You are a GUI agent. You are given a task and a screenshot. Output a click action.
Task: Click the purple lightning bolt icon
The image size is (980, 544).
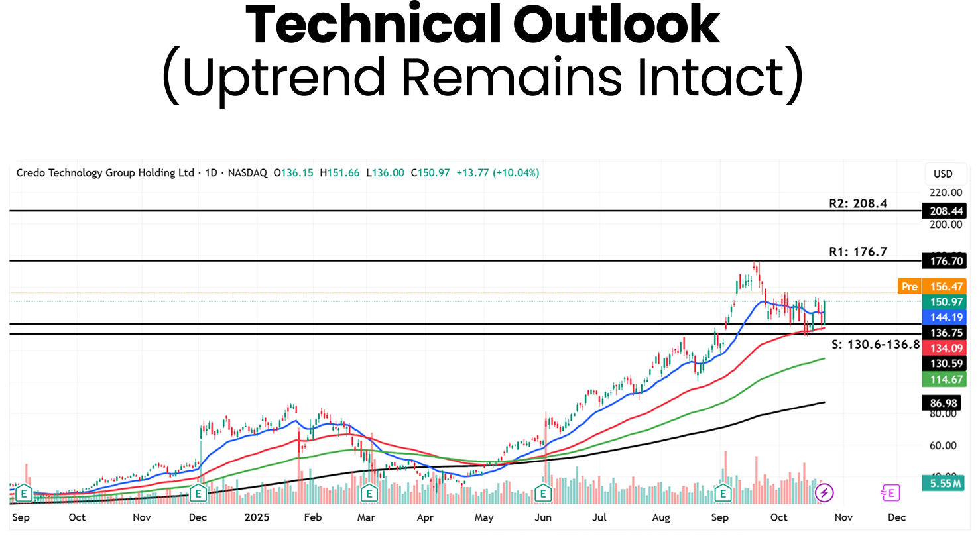tap(824, 492)
